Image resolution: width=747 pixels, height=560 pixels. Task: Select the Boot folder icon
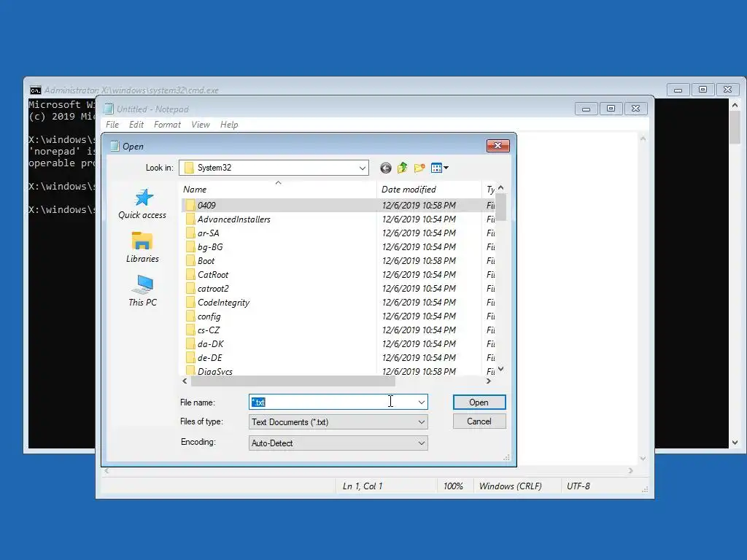point(190,260)
